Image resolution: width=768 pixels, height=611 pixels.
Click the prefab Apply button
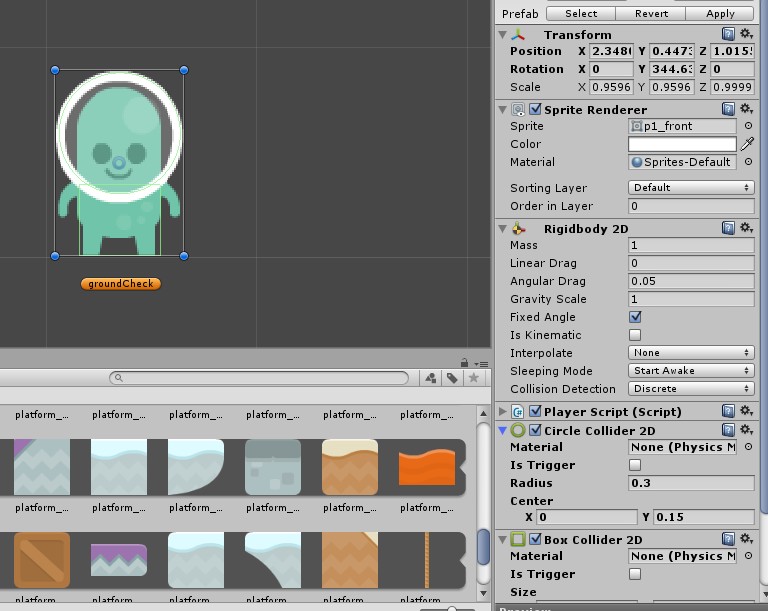tap(720, 14)
